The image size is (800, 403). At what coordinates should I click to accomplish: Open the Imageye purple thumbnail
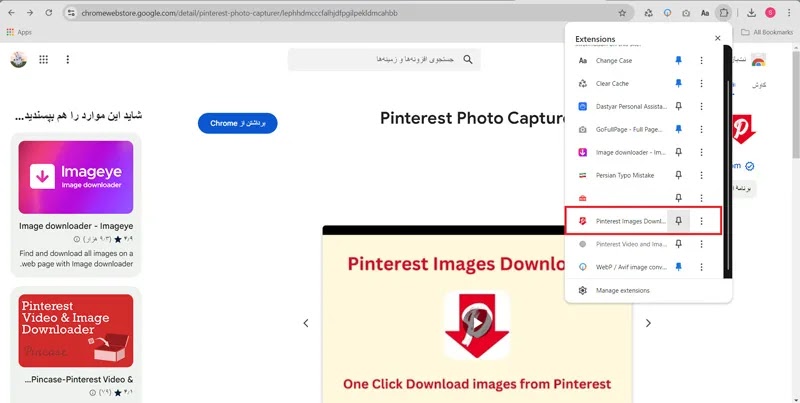(x=76, y=177)
